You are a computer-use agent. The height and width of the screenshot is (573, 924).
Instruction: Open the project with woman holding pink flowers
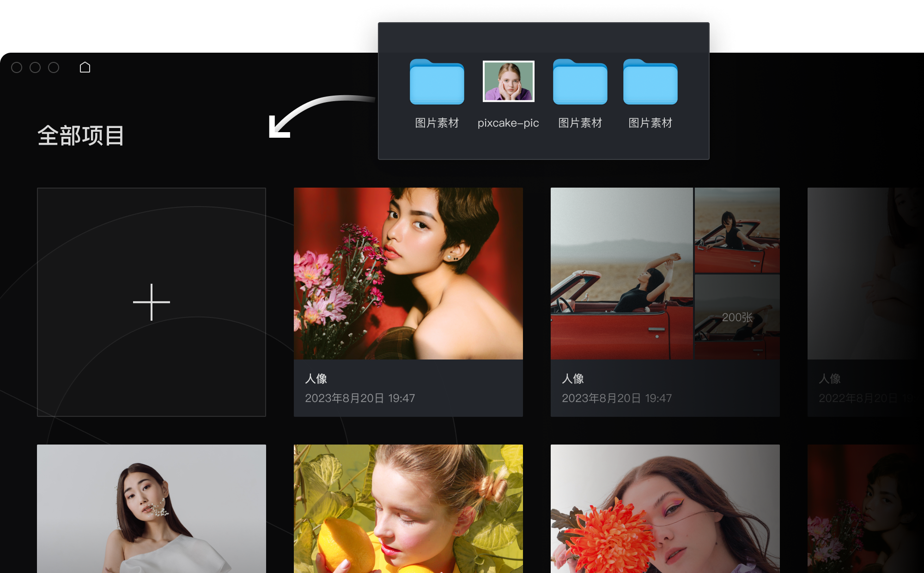tap(408, 274)
